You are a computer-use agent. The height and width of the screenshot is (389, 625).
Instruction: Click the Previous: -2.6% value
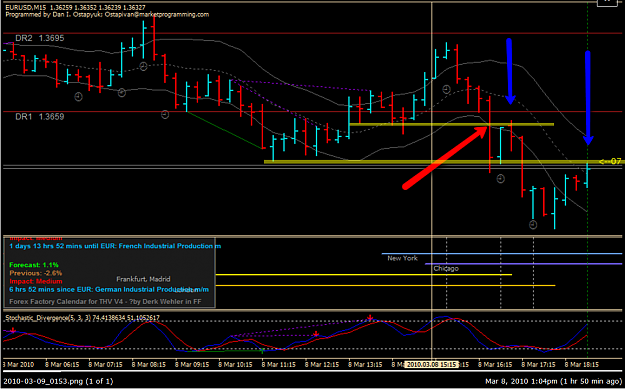pos(36,273)
